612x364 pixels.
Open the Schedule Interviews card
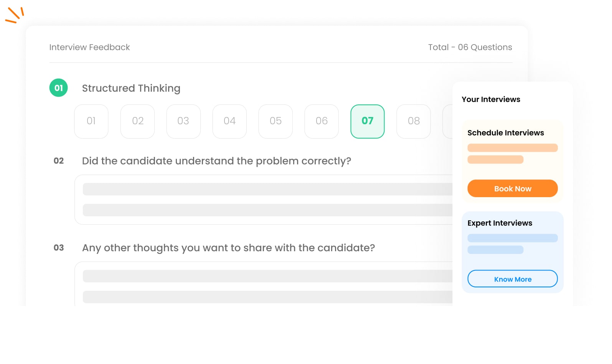click(513, 161)
